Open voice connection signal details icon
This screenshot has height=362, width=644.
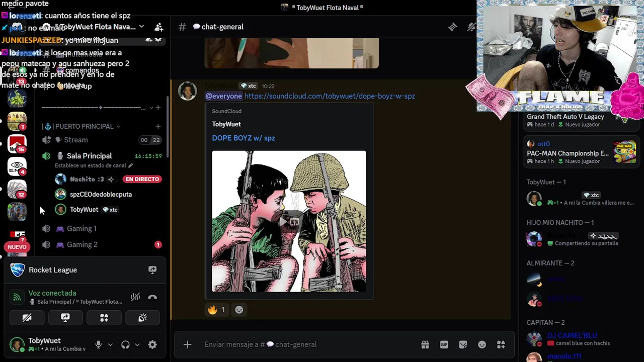point(17,297)
